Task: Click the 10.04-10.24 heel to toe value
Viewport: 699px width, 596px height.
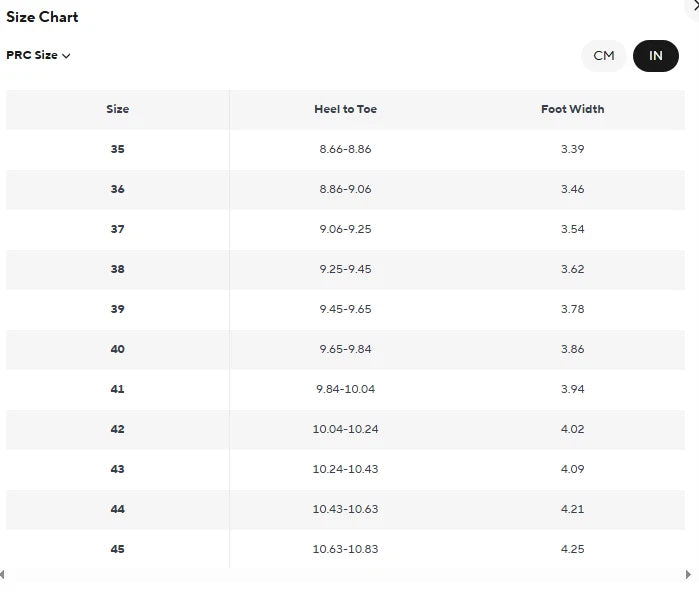Action: (x=345, y=429)
